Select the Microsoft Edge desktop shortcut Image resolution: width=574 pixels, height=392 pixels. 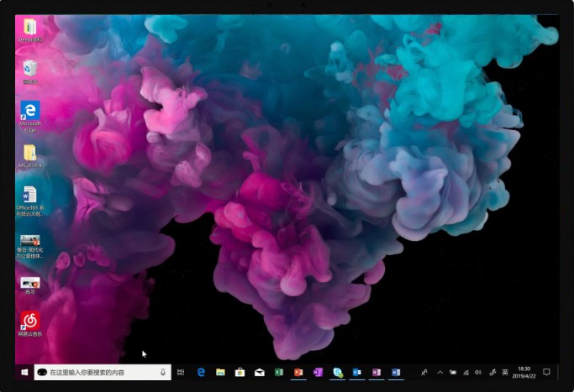(30, 117)
